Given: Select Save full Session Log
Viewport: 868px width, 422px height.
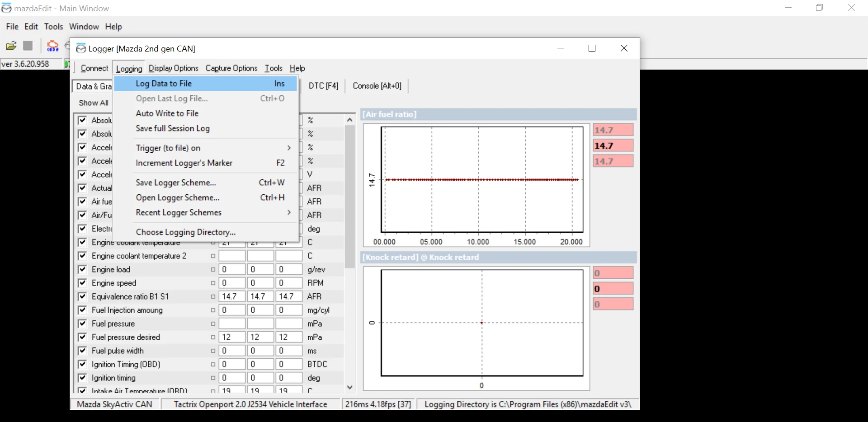Looking at the screenshot, I should click(206, 128).
